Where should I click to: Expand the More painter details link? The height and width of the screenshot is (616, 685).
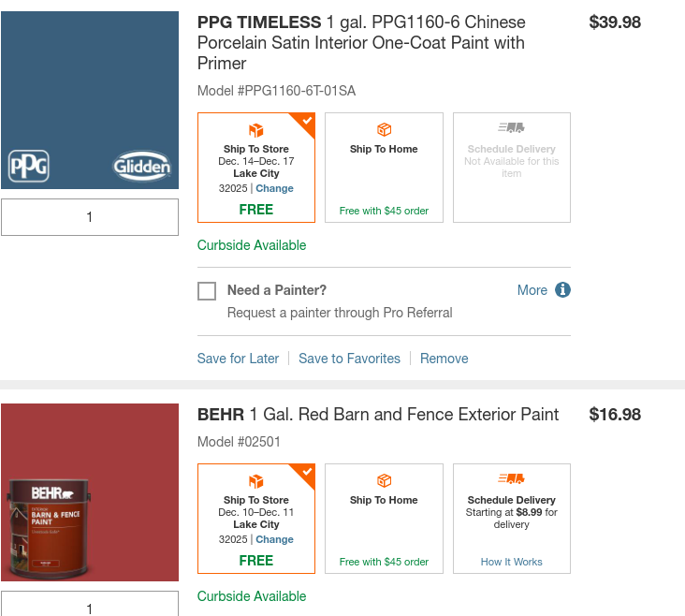click(x=532, y=290)
